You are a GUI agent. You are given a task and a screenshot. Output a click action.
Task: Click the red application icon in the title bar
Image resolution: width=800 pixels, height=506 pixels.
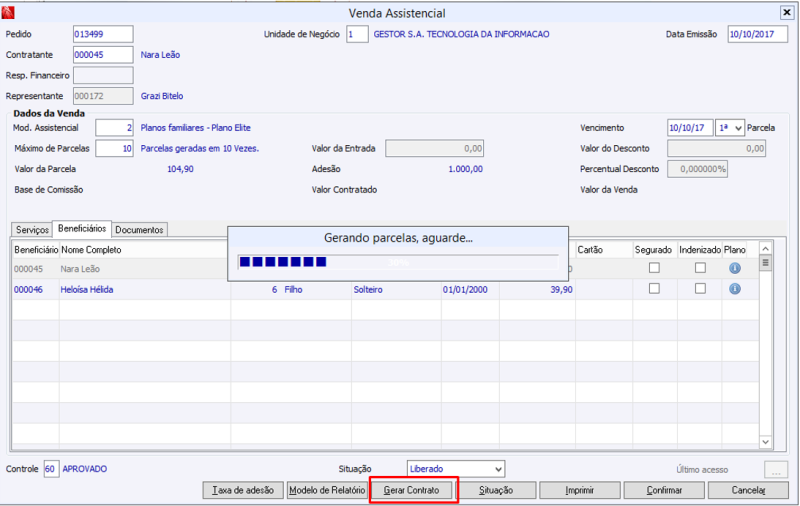click(8, 12)
